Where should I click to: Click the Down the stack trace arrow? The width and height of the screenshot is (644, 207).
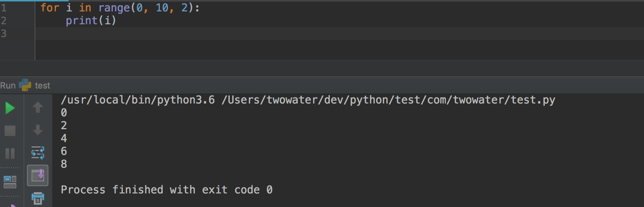tap(38, 130)
